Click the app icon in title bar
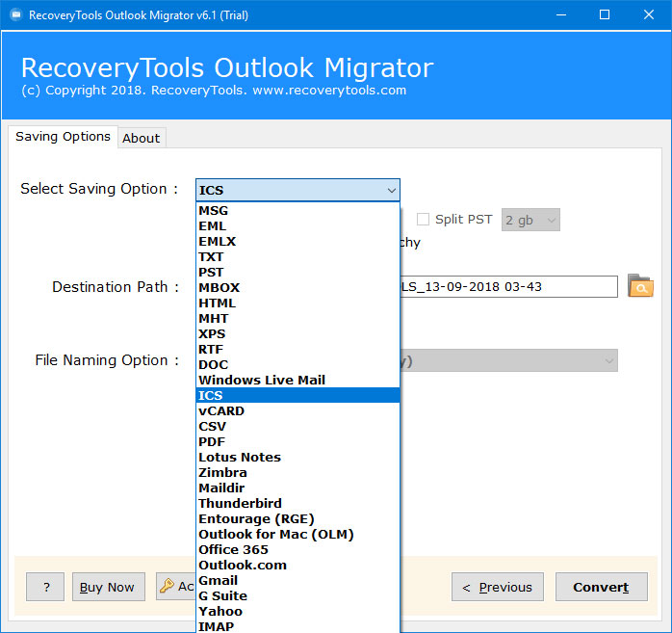Viewport: 672px width, 633px height. pyautogui.click(x=14, y=14)
